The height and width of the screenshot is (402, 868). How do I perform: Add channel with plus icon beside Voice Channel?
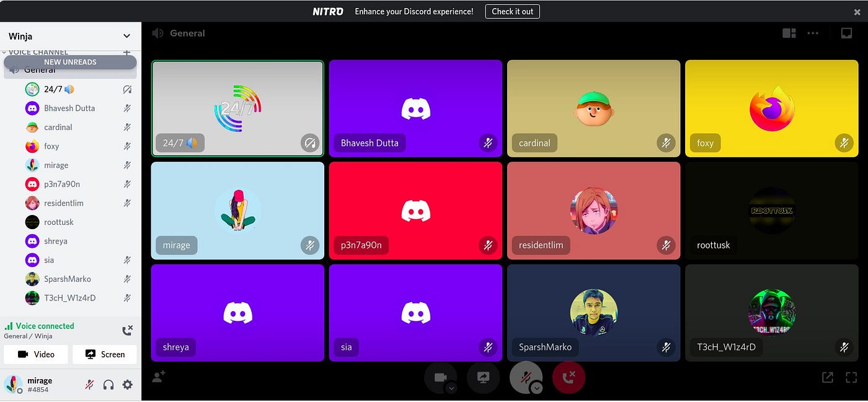[126, 53]
